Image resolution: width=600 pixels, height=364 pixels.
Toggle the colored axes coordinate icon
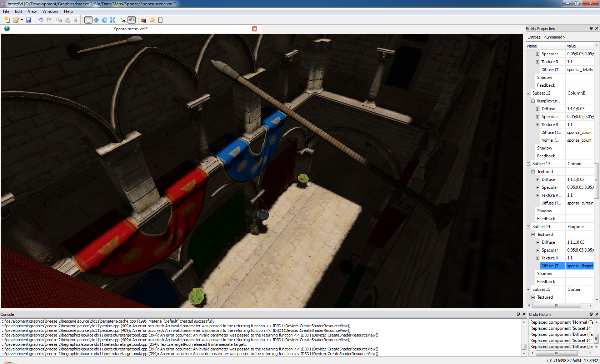[x=123, y=20]
